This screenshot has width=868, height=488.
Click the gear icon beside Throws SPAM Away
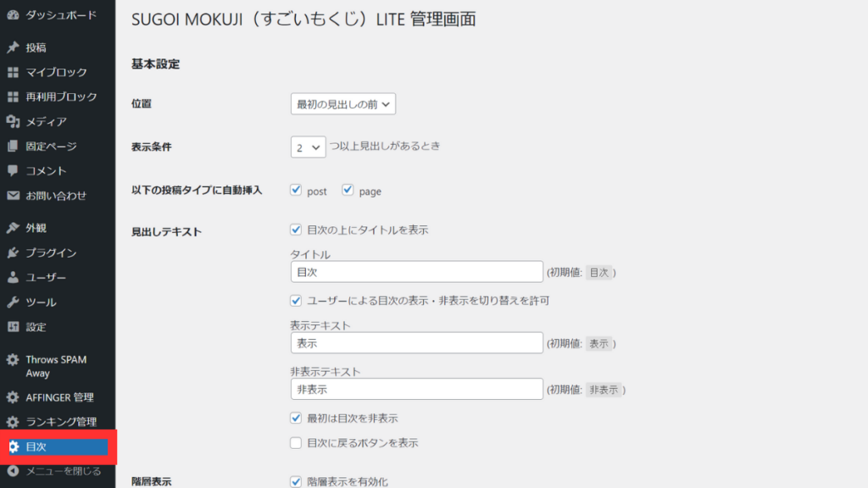pyautogui.click(x=13, y=359)
